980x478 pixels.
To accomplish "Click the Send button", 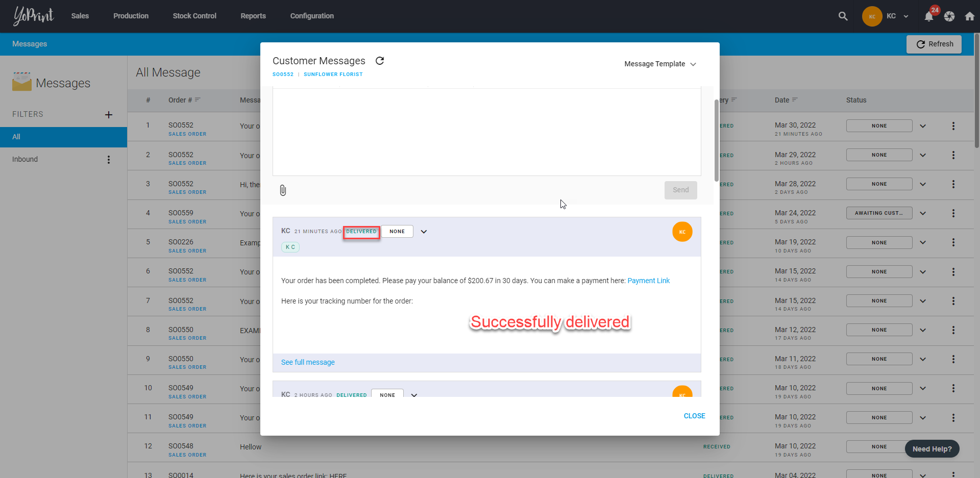I will tap(681, 190).
